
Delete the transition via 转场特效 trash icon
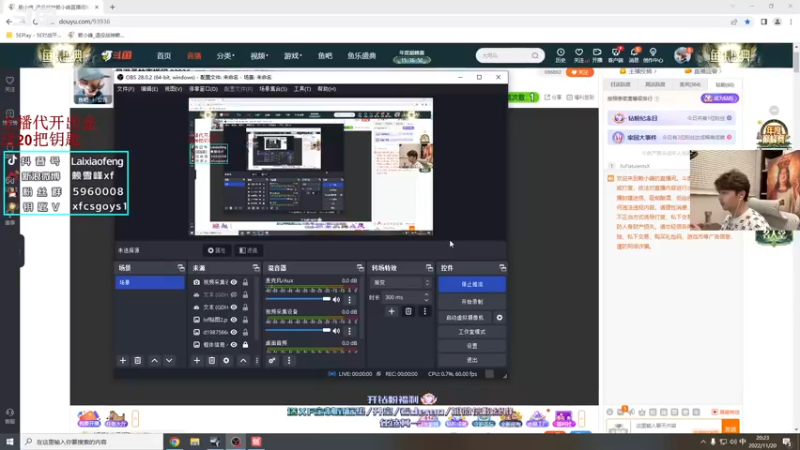408,311
